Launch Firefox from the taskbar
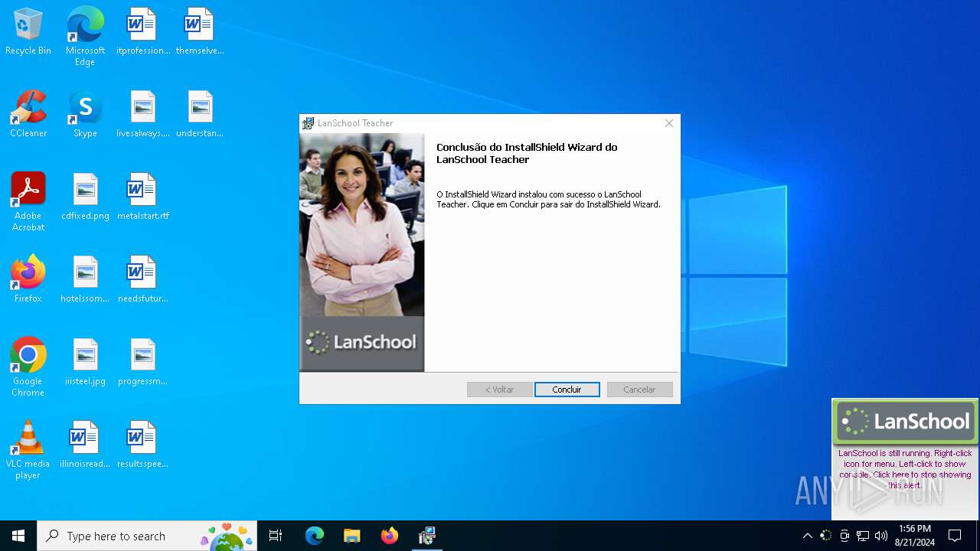The width and height of the screenshot is (980, 551). pos(389,536)
